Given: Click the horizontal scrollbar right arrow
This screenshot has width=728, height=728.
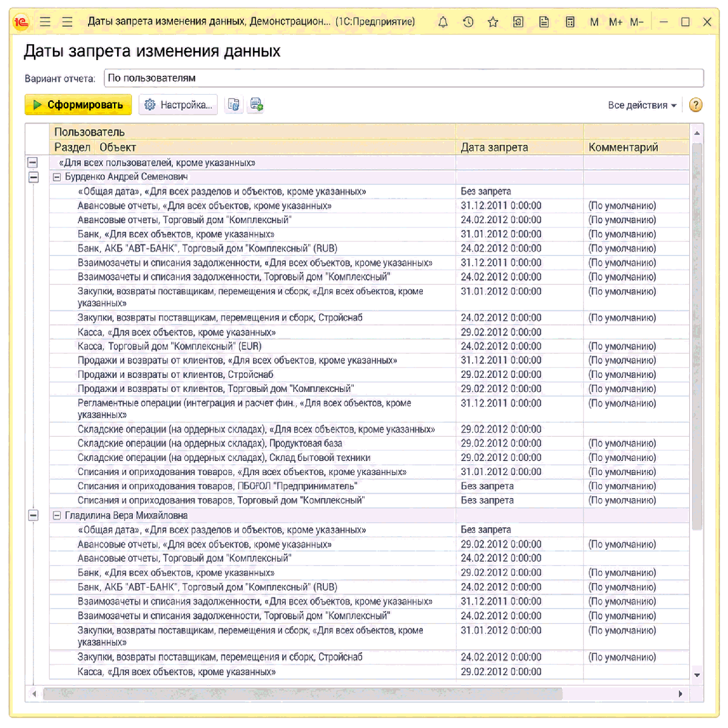Looking at the screenshot, I should pyautogui.click(x=681, y=693).
